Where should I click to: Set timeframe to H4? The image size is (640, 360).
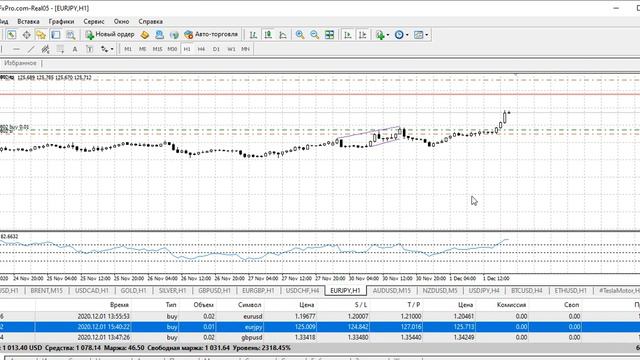coord(201,49)
